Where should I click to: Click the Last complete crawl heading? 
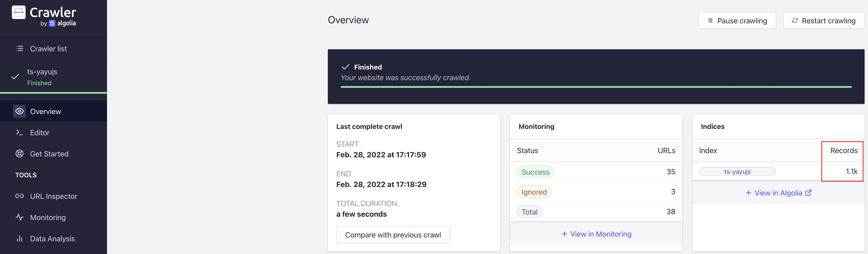pyautogui.click(x=369, y=127)
